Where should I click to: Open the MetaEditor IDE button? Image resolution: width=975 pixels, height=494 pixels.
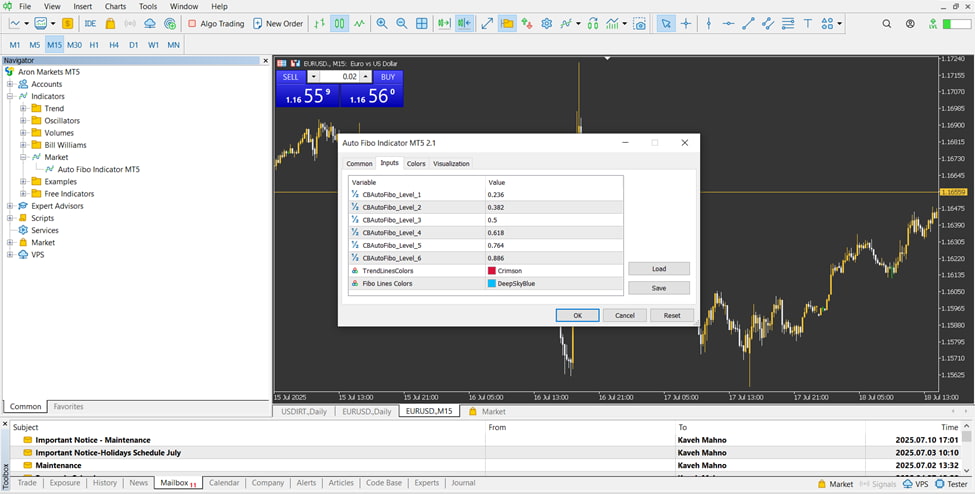(x=90, y=24)
